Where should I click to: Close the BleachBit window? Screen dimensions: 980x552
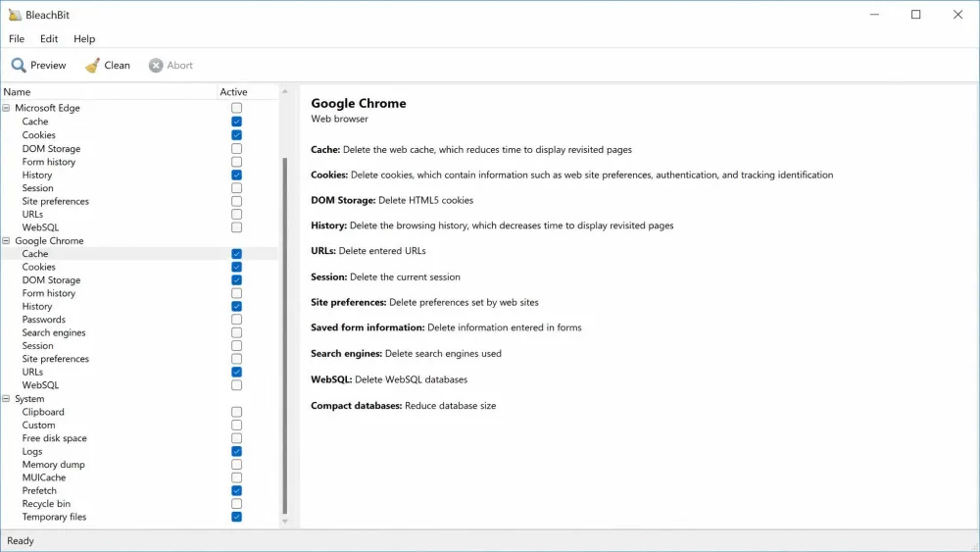pyautogui.click(x=957, y=15)
